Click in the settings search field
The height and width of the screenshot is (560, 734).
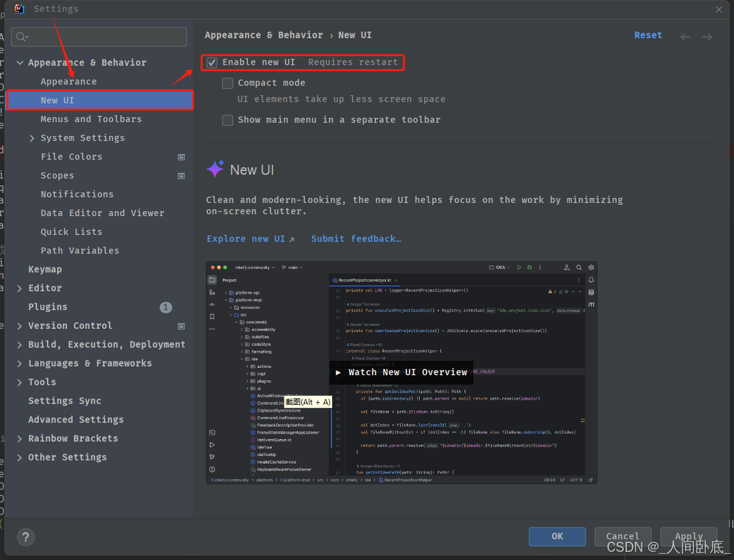(99, 37)
